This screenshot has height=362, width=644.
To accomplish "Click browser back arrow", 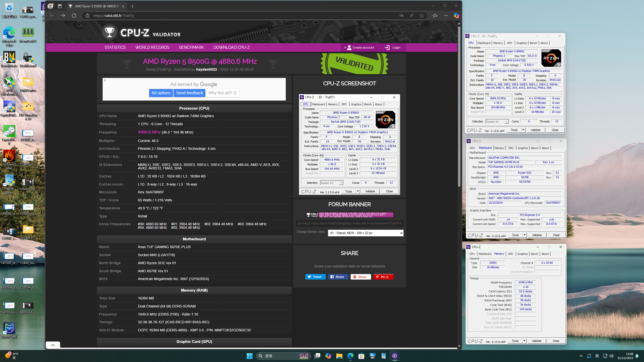I will [52, 16].
